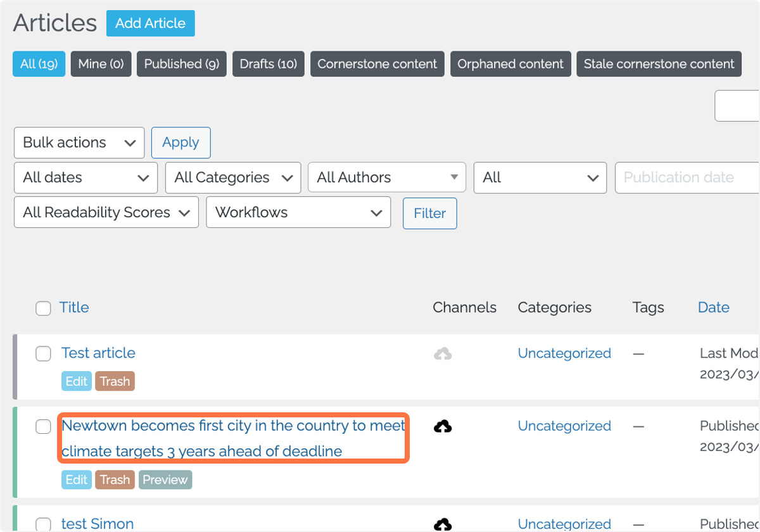The height and width of the screenshot is (532, 760).
Task: Open the All Authors selector
Action: [x=387, y=177]
